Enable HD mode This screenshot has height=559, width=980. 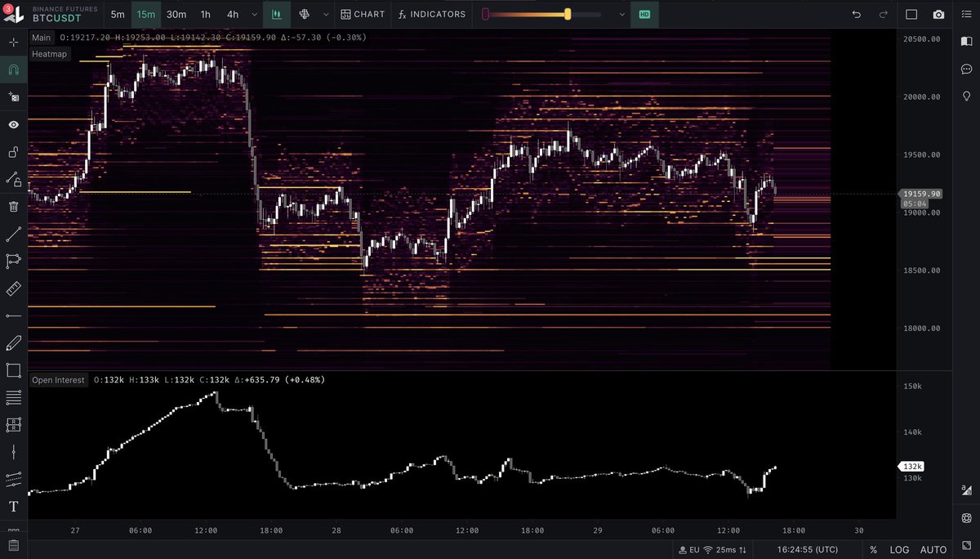pos(644,14)
